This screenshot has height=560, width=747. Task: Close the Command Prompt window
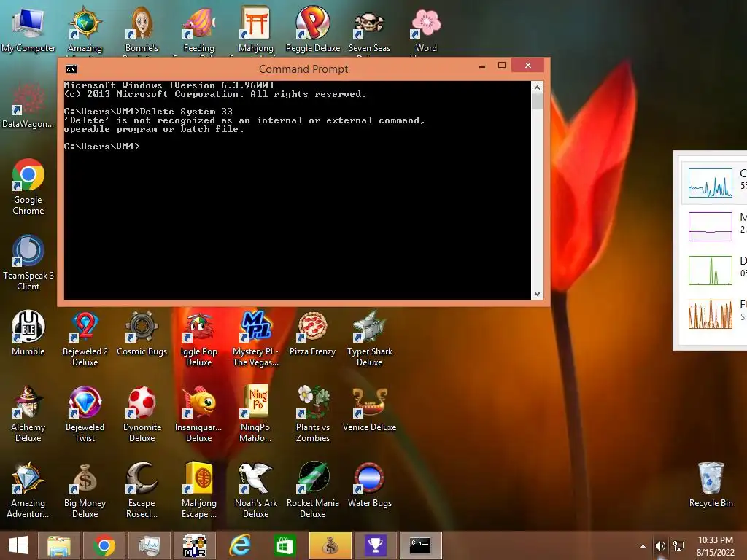(528, 65)
